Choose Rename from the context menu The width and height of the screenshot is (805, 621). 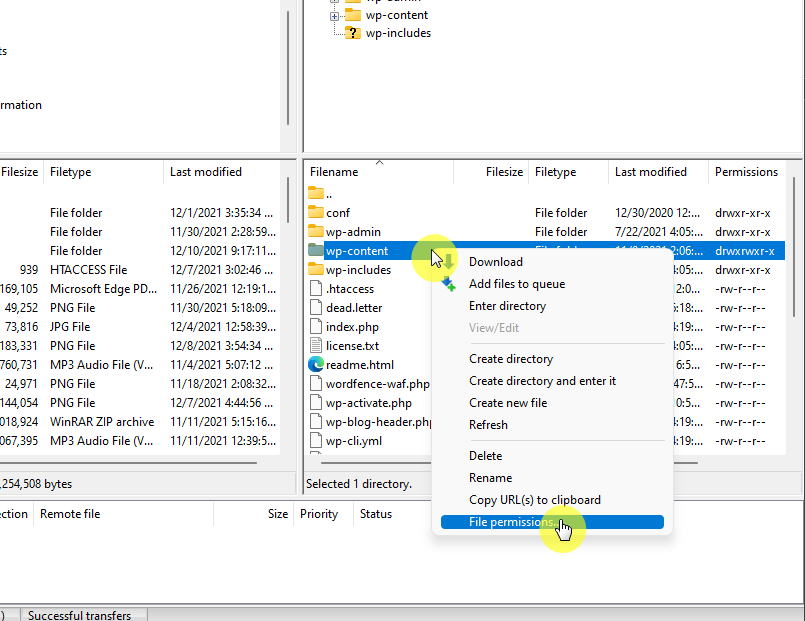pyautogui.click(x=490, y=478)
